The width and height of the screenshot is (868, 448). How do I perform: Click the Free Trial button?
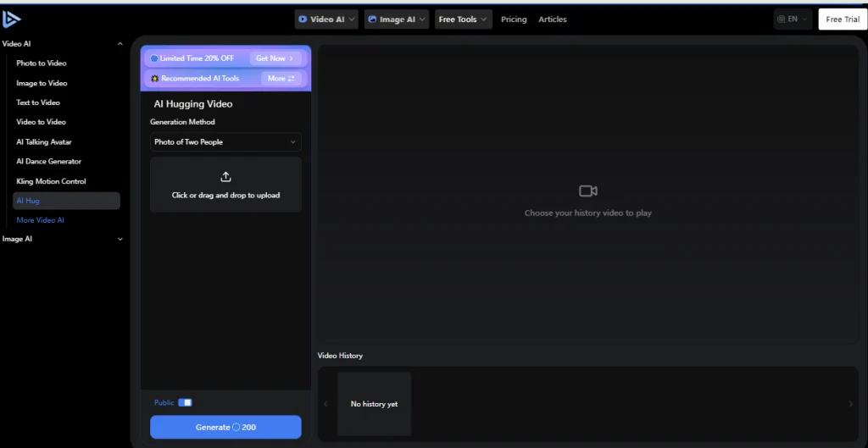[843, 19]
